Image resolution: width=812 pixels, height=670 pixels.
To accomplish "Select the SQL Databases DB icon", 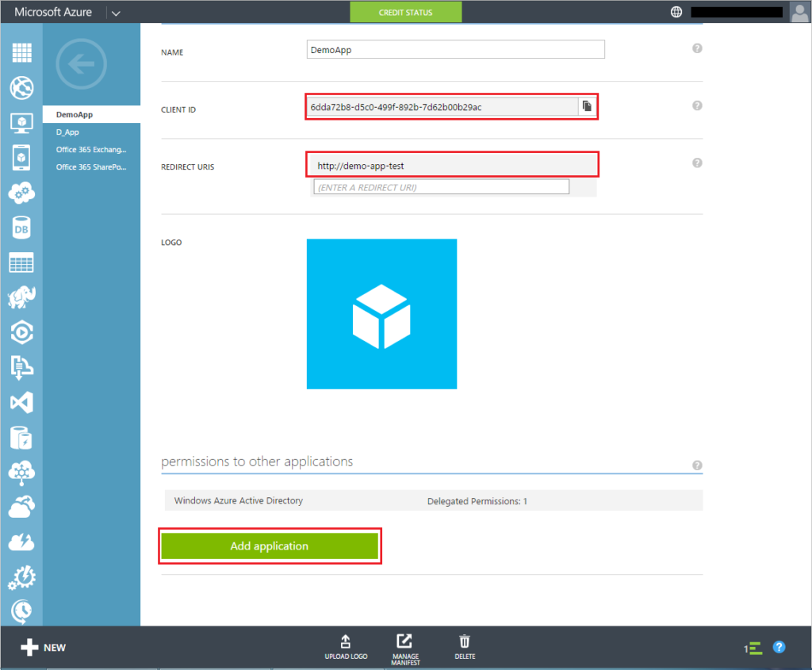I will [21, 227].
